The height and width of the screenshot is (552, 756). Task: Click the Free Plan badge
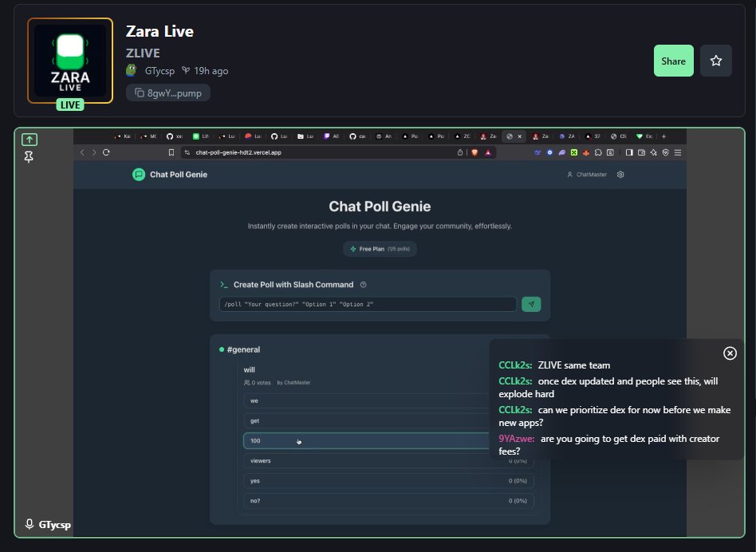pos(380,249)
